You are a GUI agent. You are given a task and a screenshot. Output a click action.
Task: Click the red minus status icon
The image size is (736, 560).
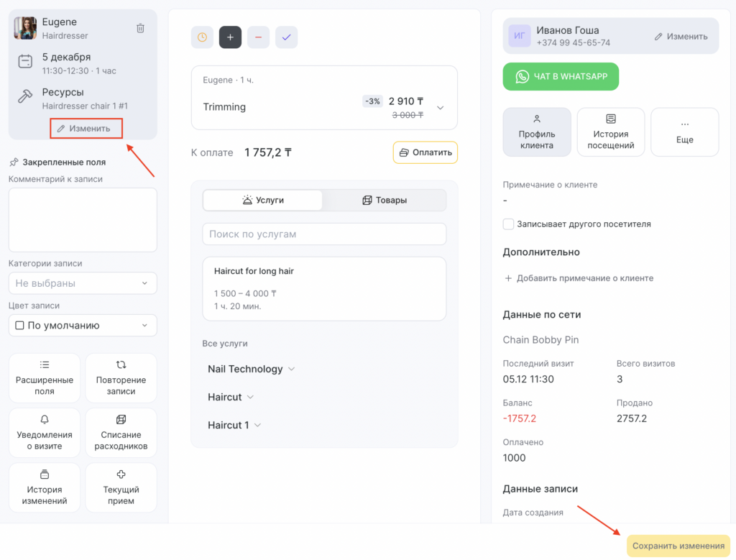[258, 37]
